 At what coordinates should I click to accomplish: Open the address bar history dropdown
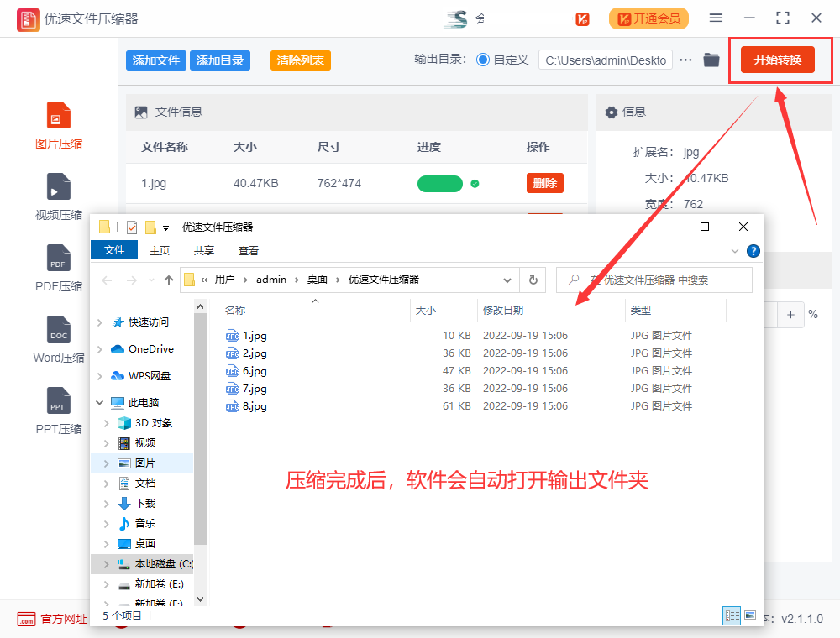click(507, 280)
